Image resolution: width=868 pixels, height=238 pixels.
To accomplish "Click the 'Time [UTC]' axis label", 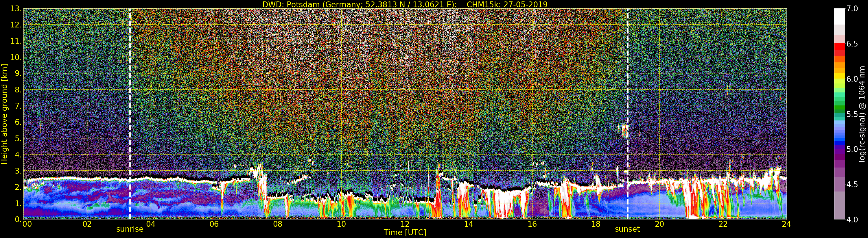I will 405,233.
